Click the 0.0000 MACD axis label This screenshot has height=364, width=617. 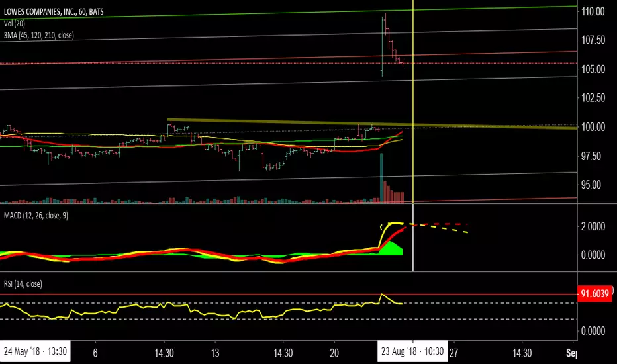pyautogui.click(x=593, y=255)
